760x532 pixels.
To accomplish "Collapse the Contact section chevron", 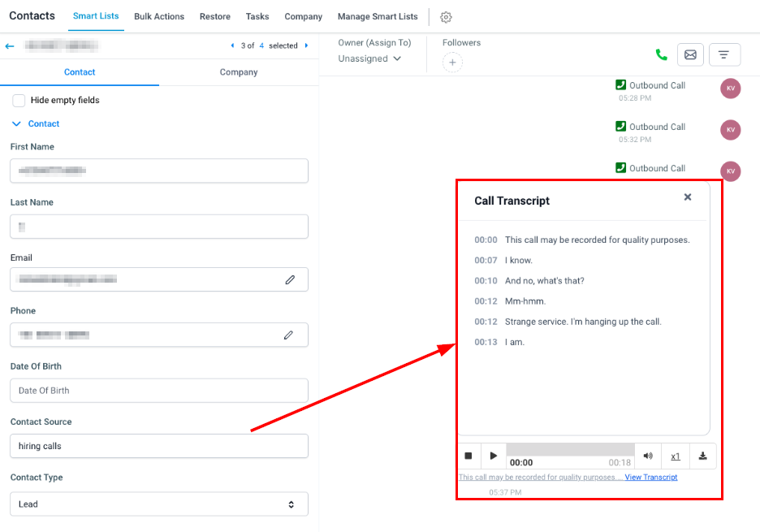I will pos(17,124).
